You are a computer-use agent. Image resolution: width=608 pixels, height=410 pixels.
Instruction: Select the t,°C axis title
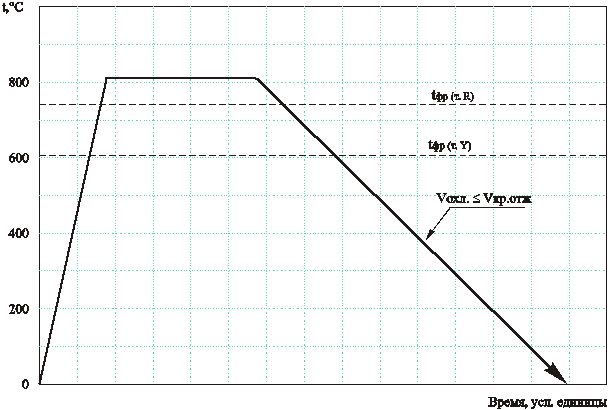[20, 7]
